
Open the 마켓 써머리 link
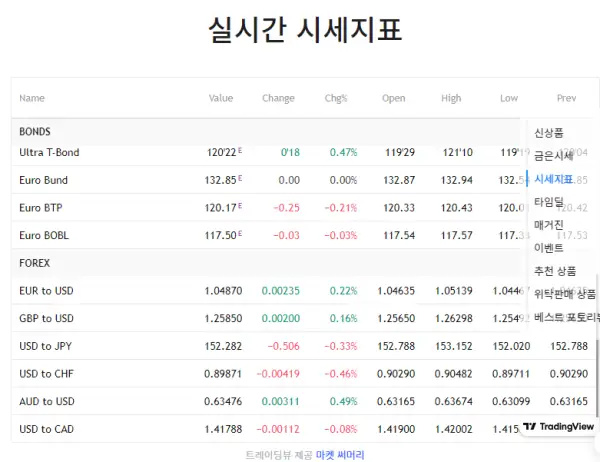pos(340,455)
